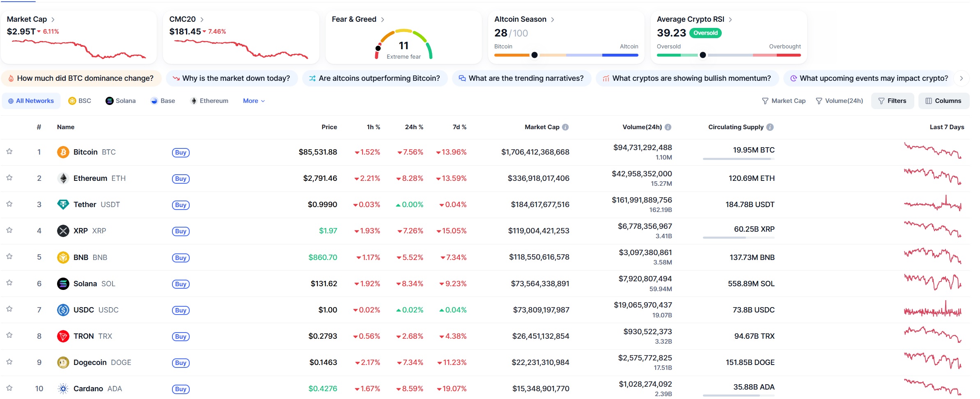The height and width of the screenshot is (399, 980).
Task: Click the Circulating Supply info icon
Action: (770, 127)
